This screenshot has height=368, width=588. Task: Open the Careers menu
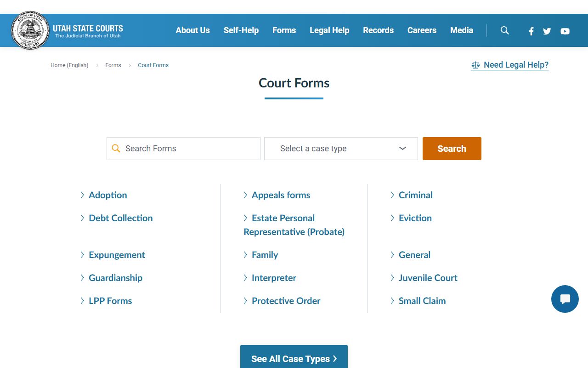click(x=422, y=30)
